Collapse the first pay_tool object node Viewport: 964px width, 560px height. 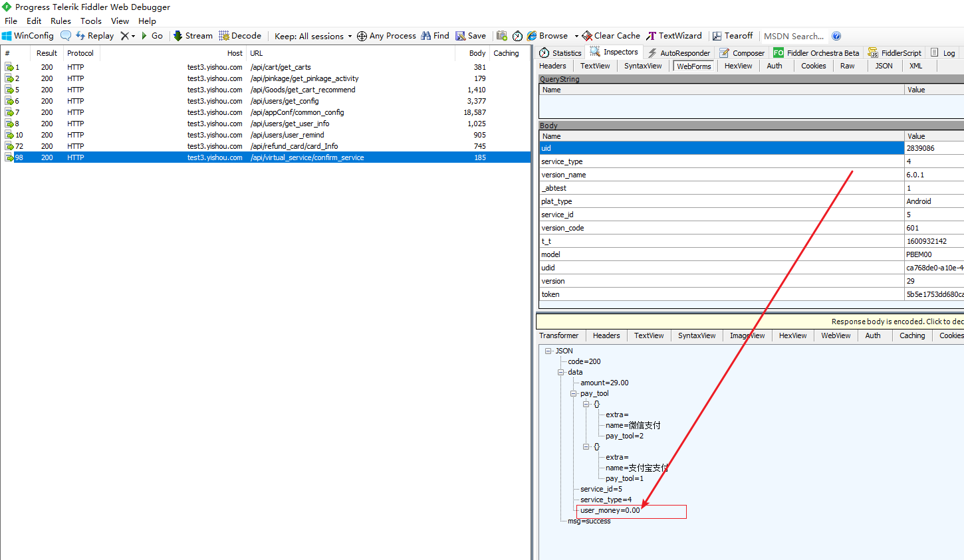click(x=586, y=404)
